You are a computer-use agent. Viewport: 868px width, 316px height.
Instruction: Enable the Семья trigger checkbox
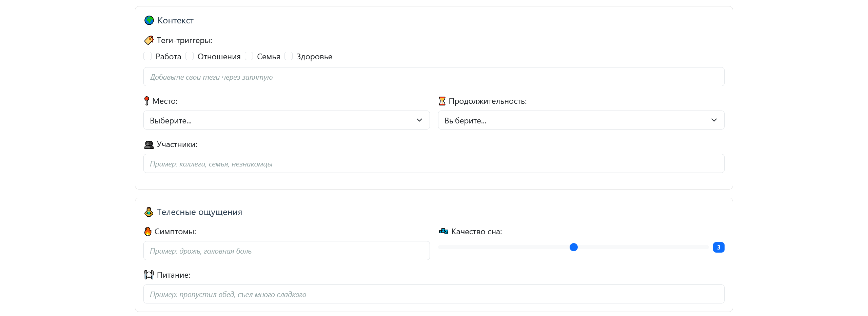tap(249, 56)
